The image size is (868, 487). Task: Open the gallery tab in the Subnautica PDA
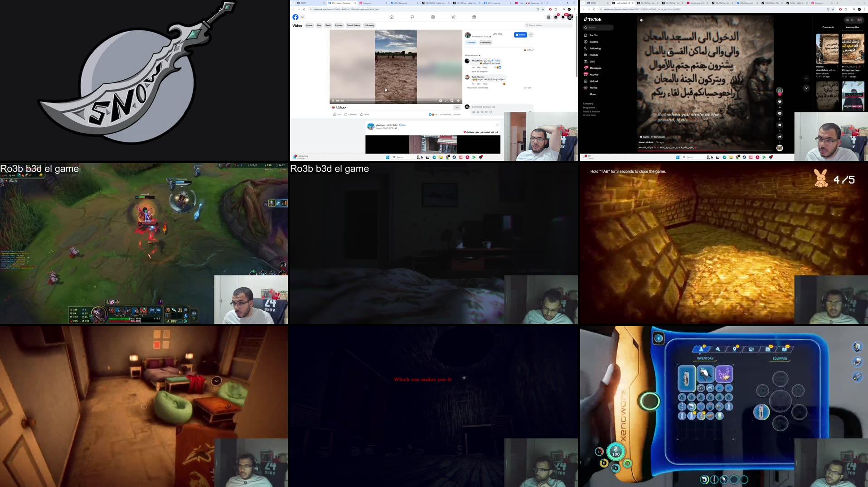coord(752,349)
